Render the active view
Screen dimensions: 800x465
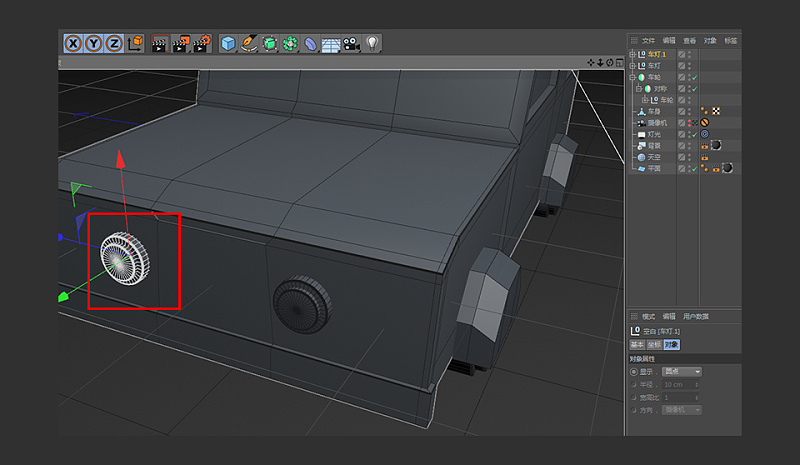point(160,44)
